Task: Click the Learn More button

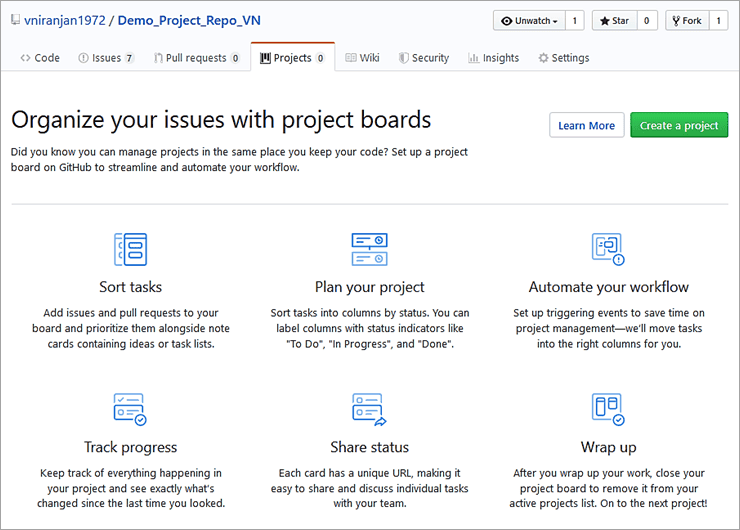Action: (x=587, y=125)
